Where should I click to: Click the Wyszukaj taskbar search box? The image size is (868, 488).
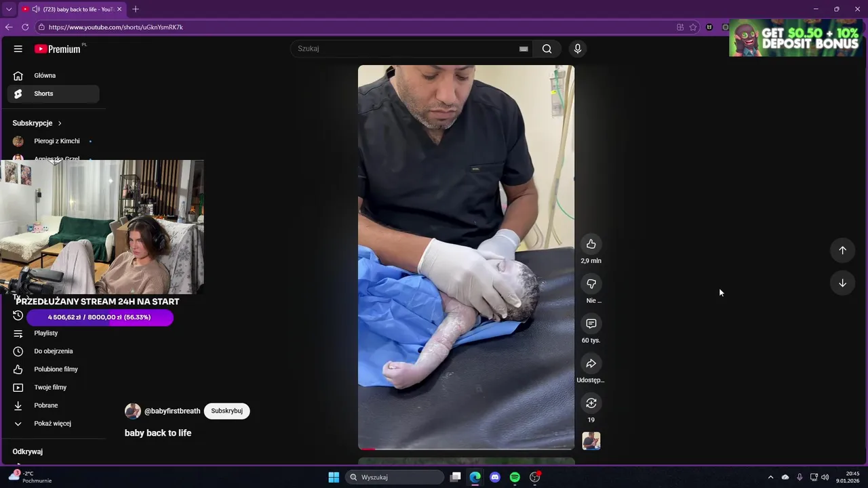click(395, 477)
